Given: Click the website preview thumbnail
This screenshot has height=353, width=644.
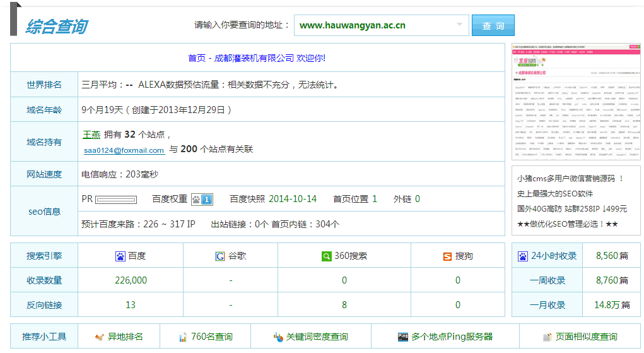Looking at the screenshot, I should 575,102.
